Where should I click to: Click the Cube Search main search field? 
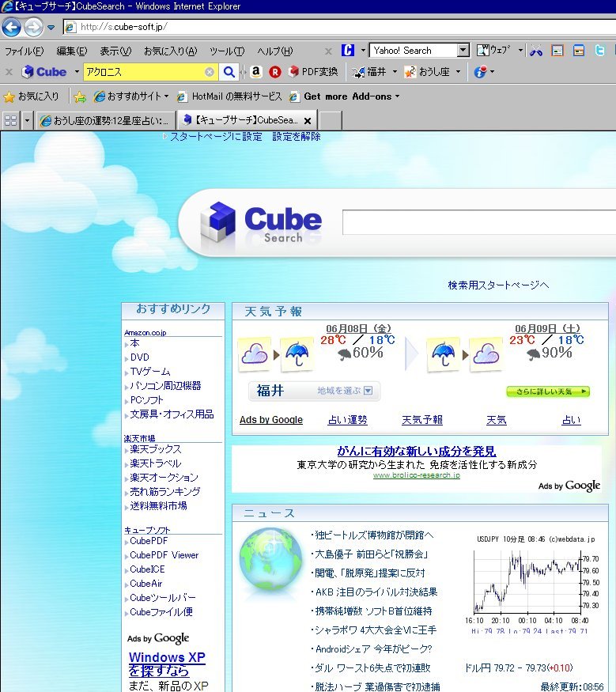click(478, 222)
